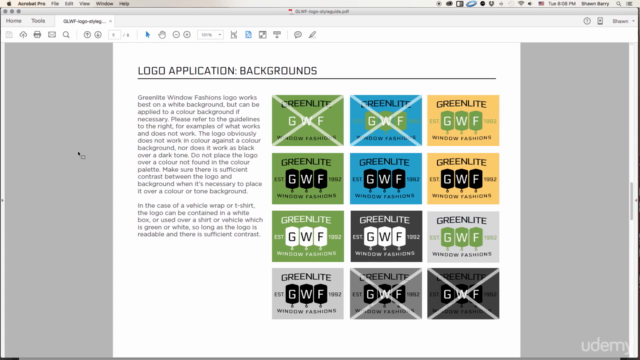
Task: Open the View menu
Action: click(84, 4)
